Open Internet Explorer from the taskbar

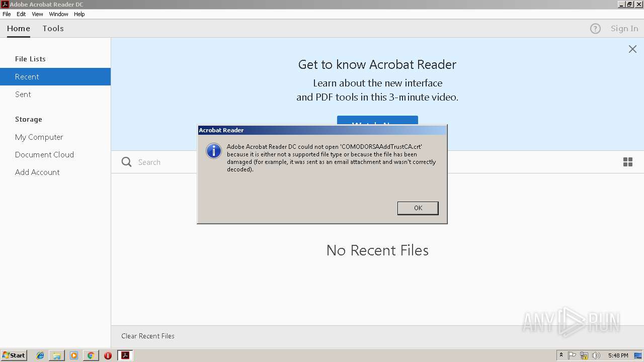pyautogui.click(x=40, y=355)
